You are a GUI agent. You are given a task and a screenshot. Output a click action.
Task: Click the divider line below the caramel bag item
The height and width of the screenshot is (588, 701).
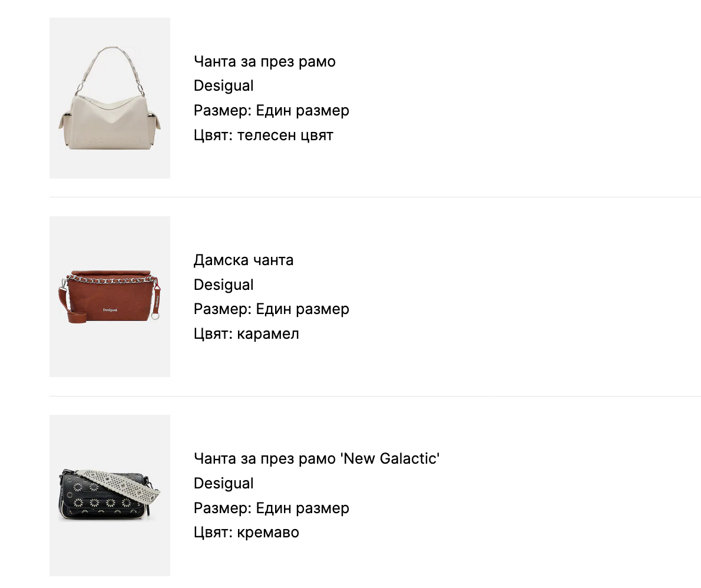[375, 396]
